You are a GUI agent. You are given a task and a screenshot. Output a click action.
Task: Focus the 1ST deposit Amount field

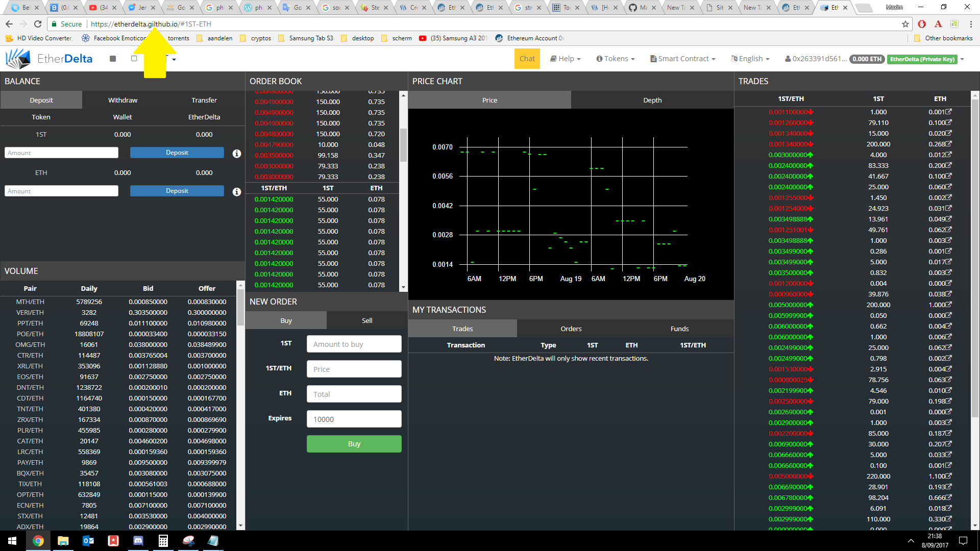click(61, 153)
